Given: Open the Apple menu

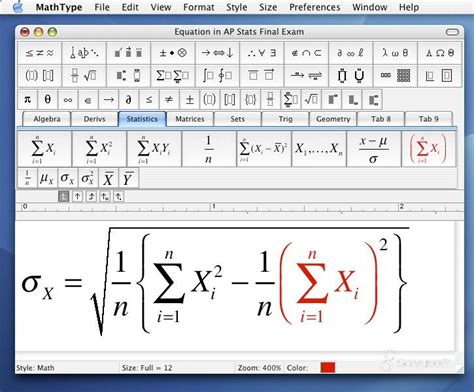Looking at the screenshot, I should [18, 7].
